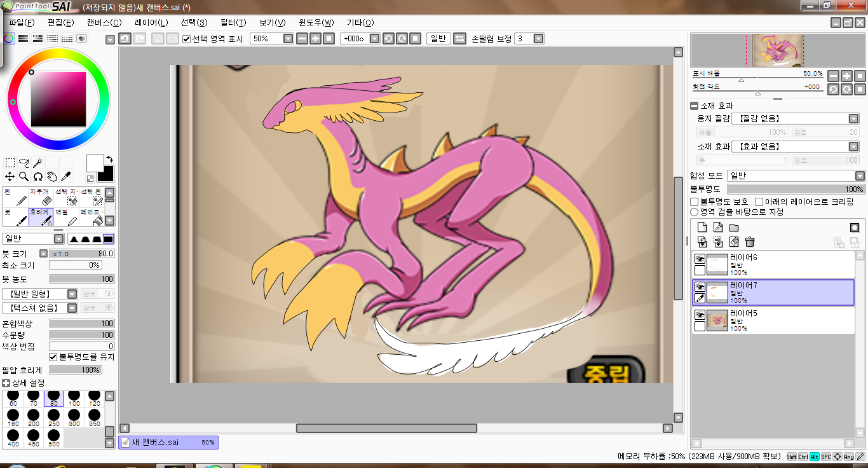Screen dimensions: 868x468
Task: Create a new layer folder
Action: coord(734,228)
